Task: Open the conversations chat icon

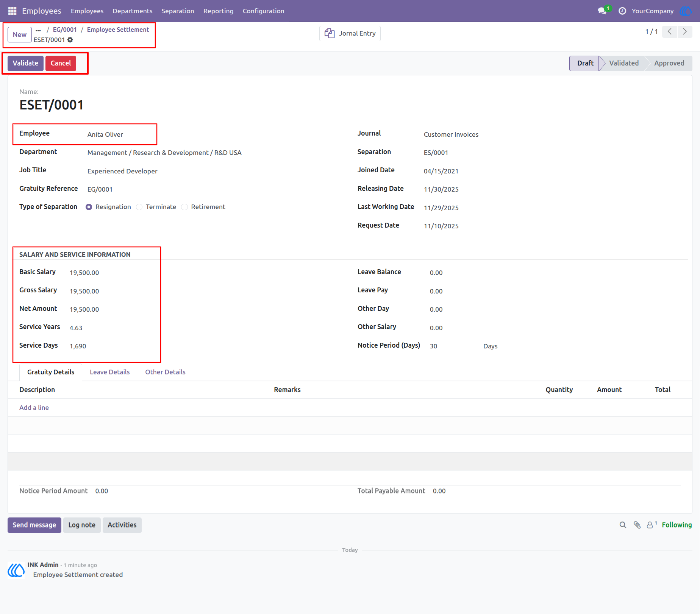Action: (x=602, y=11)
